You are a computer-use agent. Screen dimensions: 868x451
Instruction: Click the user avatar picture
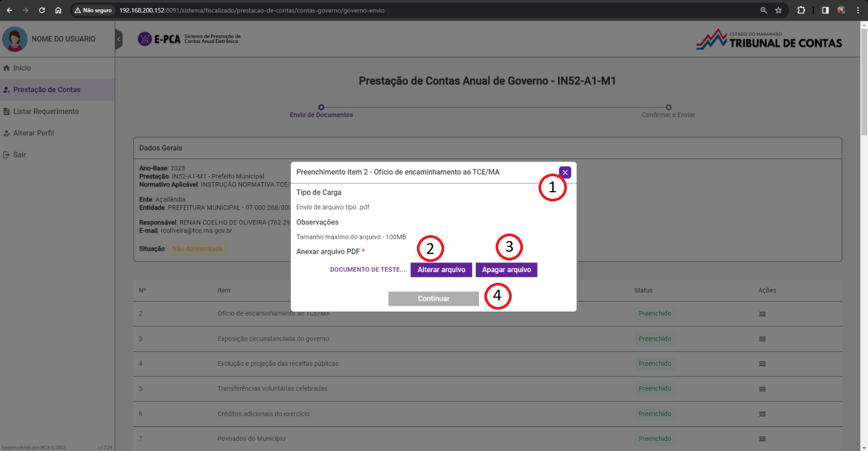(15, 39)
